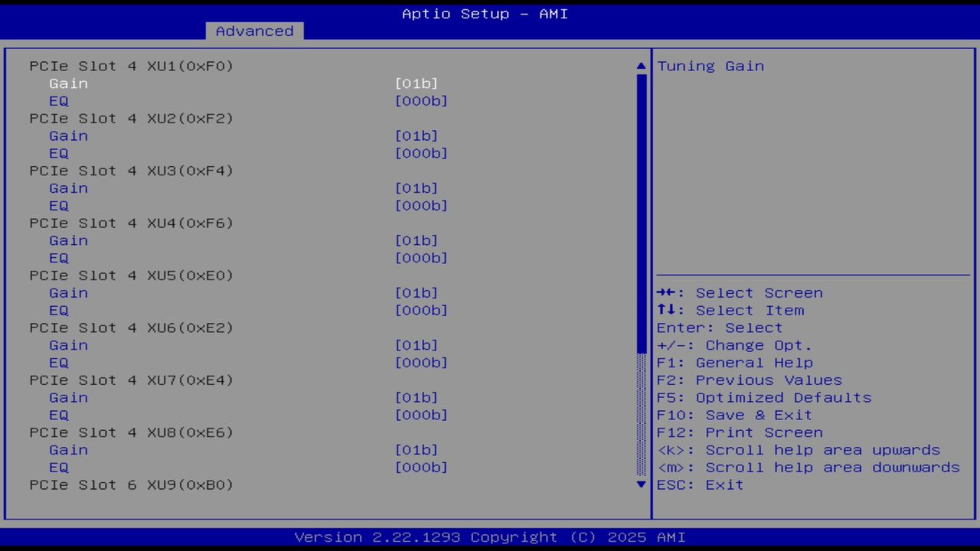The height and width of the screenshot is (551, 980).
Task: Select Gain under PCIe Slot 4 XU6
Action: click(x=68, y=345)
